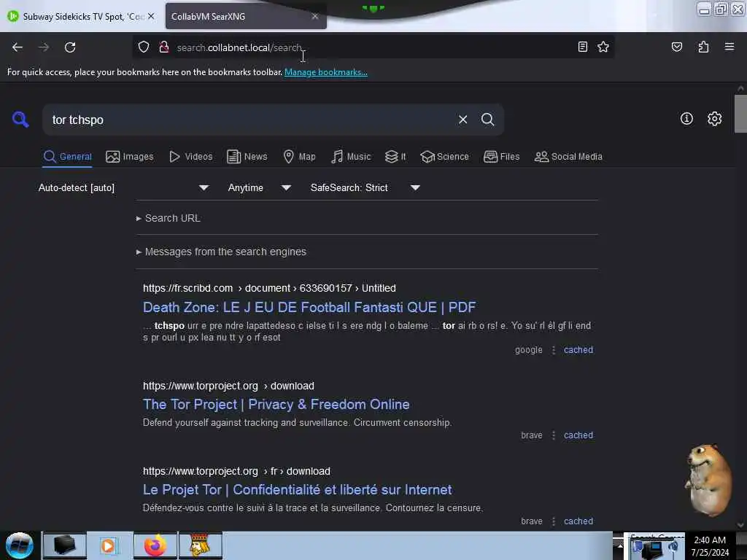
Task: Open cached link for scribd result
Action: click(578, 349)
